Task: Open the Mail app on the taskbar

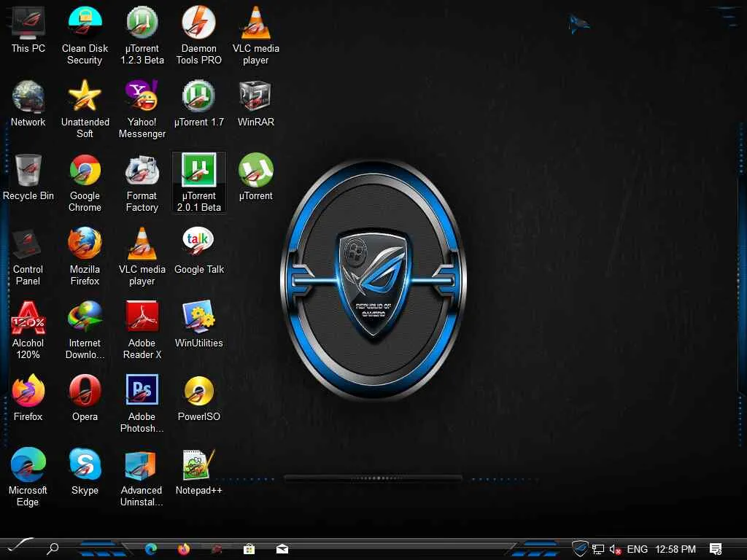Action: [282, 550]
